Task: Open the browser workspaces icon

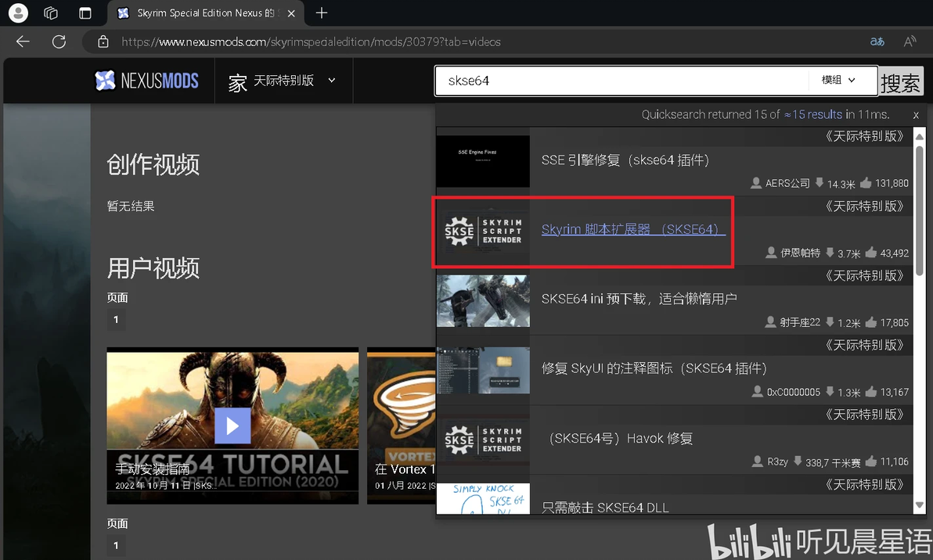Action: (x=51, y=13)
